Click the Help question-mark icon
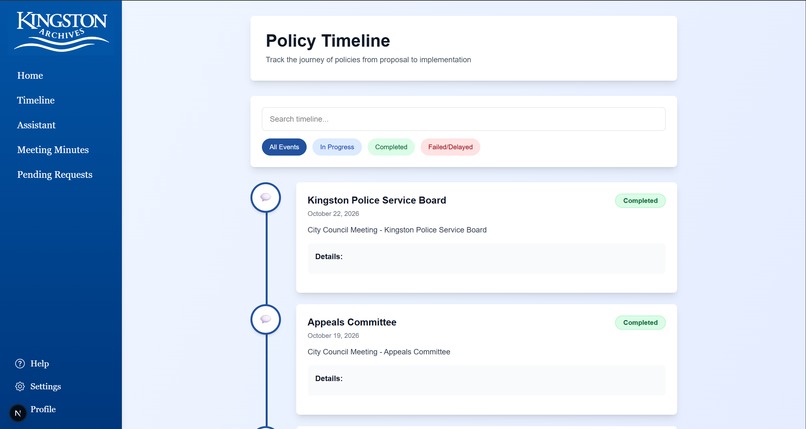The width and height of the screenshot is (806, 429). pos(20,364)
